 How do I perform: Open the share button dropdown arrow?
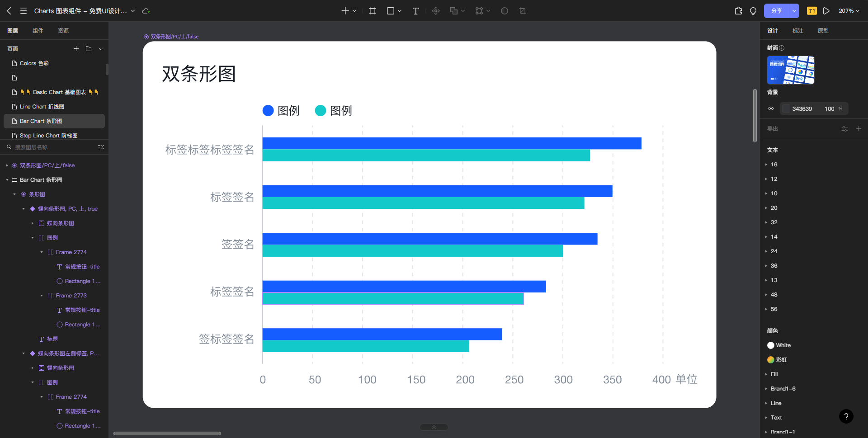coord(794,11)
